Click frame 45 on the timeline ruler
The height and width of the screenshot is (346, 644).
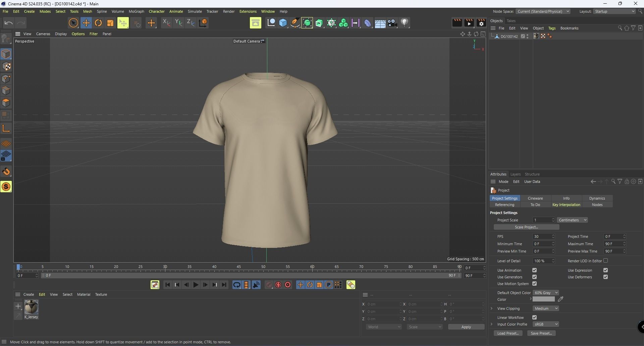pos(239,267)
